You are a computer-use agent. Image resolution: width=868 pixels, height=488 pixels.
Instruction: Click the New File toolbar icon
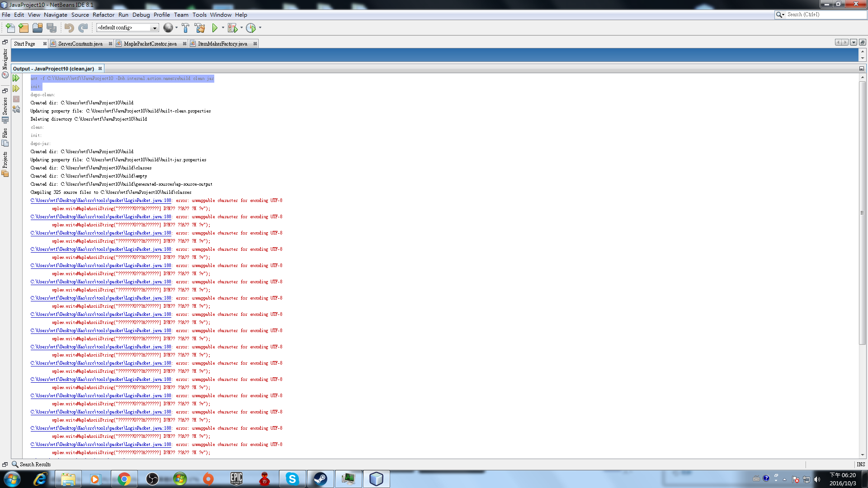(x=10, y=28)
